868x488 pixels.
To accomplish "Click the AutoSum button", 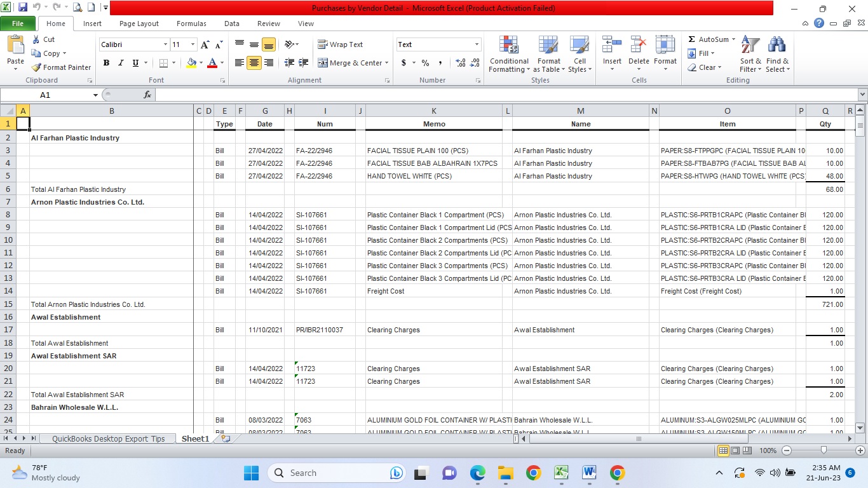I will [x=710, y=39].
